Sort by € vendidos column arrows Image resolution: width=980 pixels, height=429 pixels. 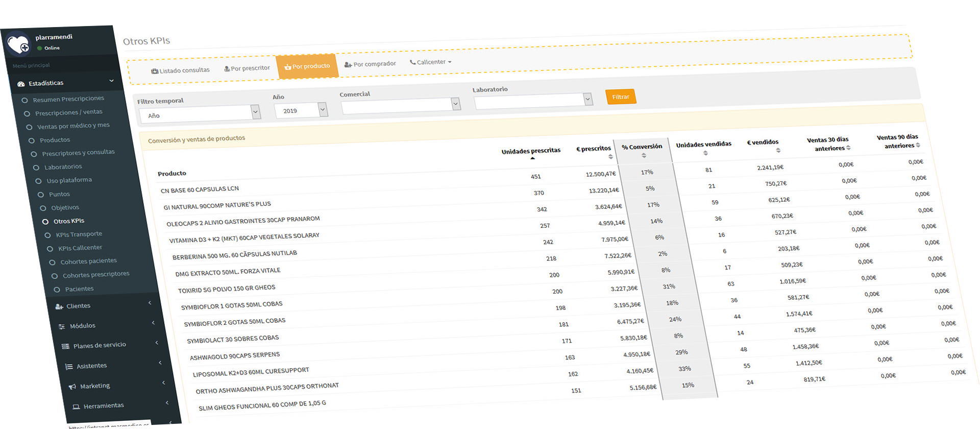pyautogui.click(x=778, y=150)
